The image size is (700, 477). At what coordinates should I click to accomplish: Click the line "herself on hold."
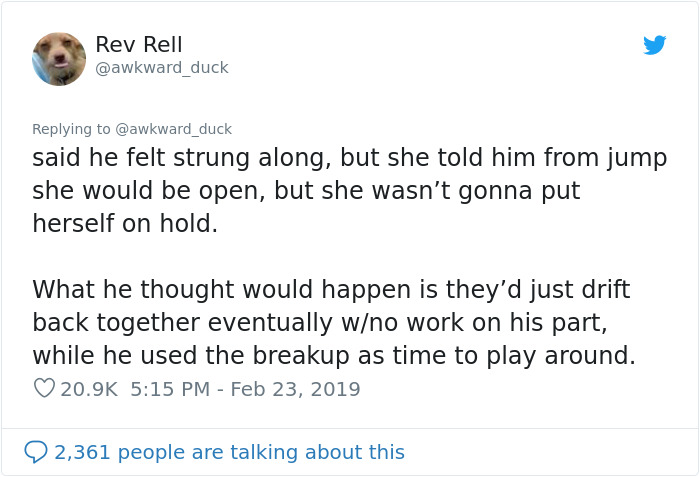tap(125, 224)
